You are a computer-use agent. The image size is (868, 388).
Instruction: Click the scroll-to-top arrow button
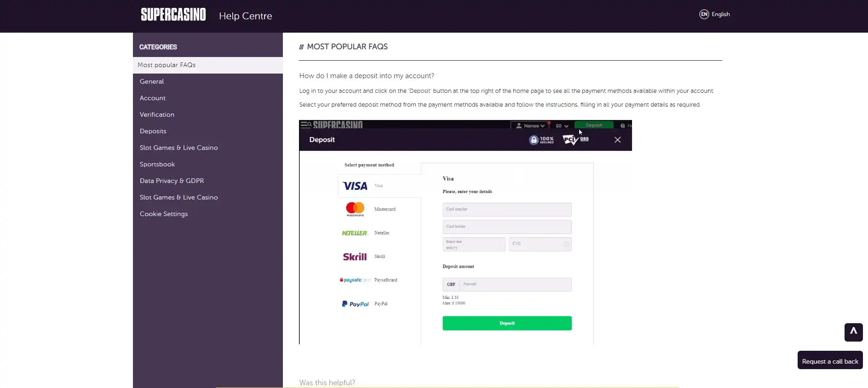[853, 332]
